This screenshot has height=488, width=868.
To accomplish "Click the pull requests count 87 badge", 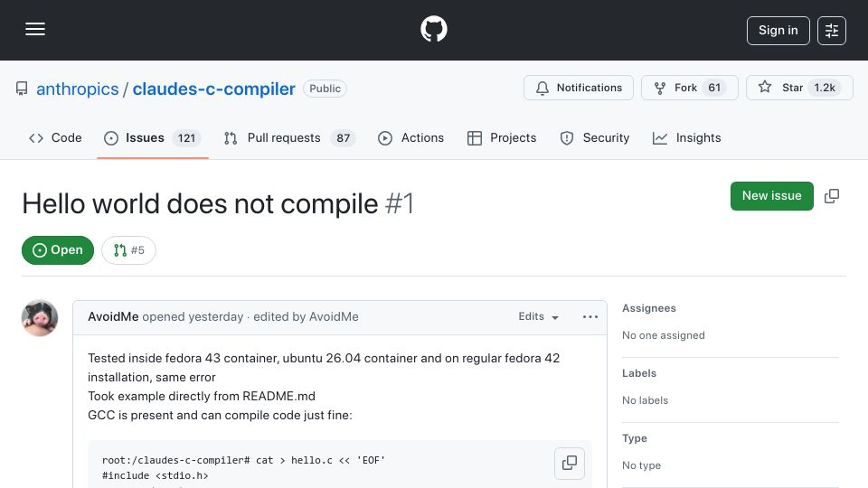I will pyautogui.click(x=344, y=137).
